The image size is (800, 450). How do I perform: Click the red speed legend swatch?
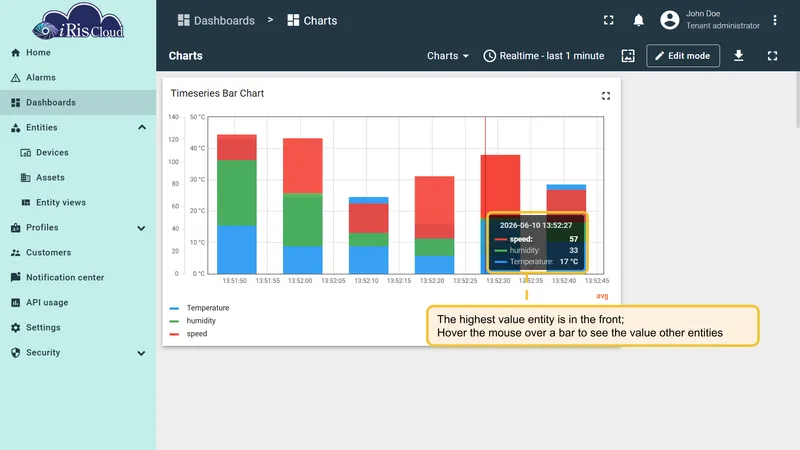click(x=174, y=334)
